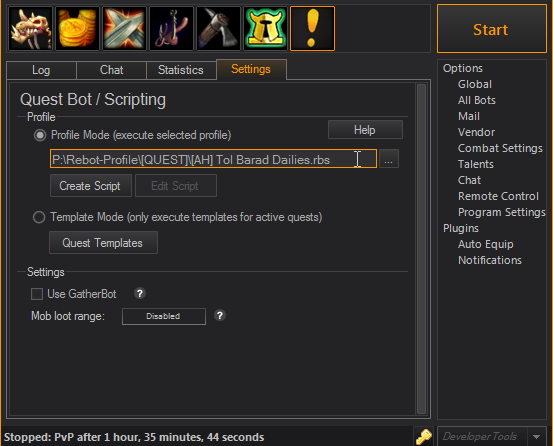Screen dimensions: 553x446
Task: Open the profile file browse button
Action: [x=388, y=159]
